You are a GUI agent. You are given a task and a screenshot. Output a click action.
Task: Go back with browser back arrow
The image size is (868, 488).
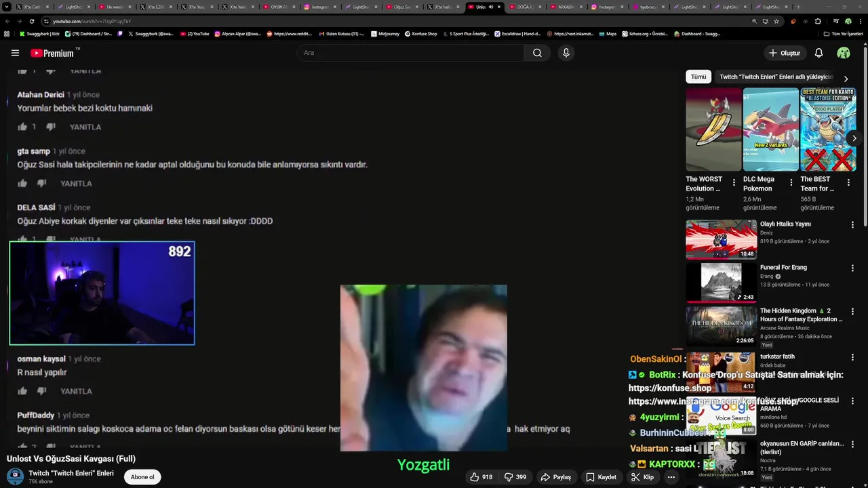coord(7,21)
